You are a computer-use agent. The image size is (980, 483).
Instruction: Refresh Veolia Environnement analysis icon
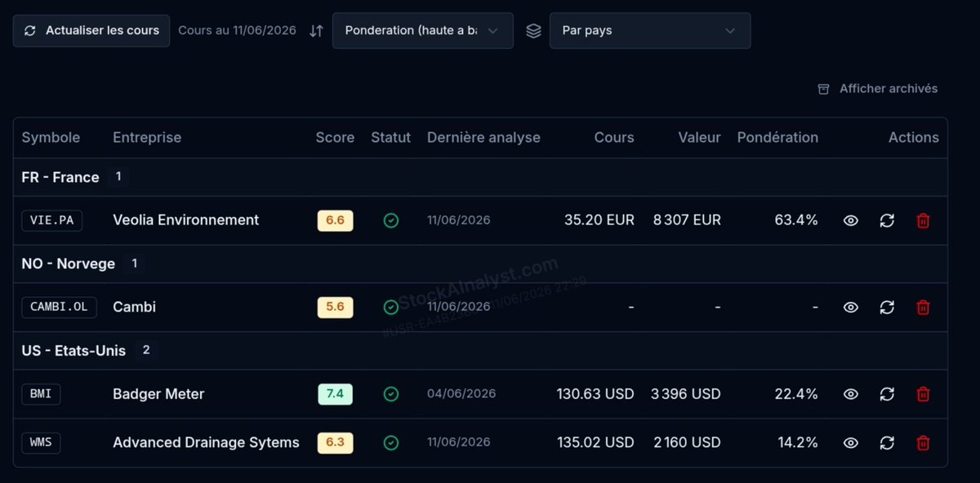click(x=887, y=220)
